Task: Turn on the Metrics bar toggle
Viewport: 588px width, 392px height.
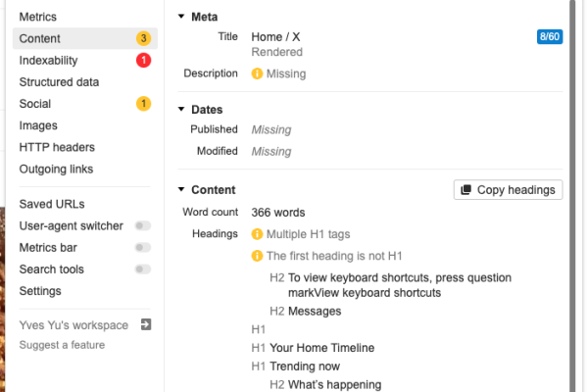Action: click(x=143, y=248)
